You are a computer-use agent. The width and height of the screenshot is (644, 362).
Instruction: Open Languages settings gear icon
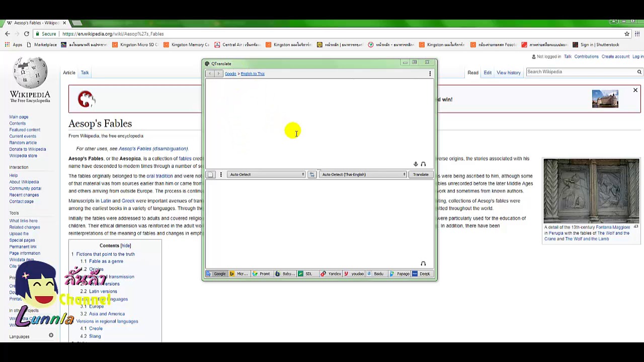coord(51,336)
